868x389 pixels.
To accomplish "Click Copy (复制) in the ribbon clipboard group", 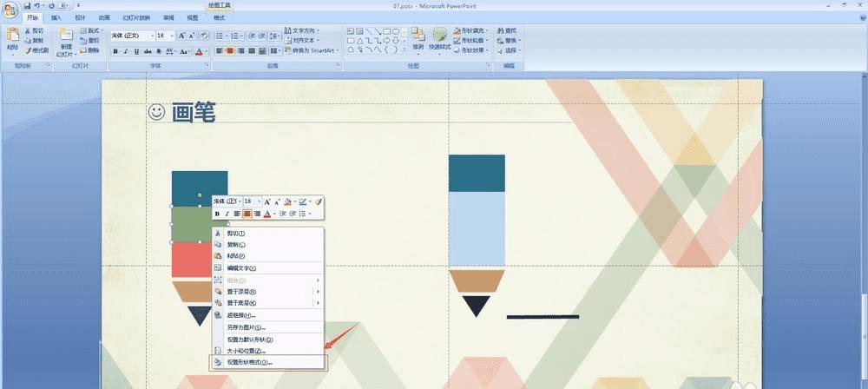I will tap(34, 41).
